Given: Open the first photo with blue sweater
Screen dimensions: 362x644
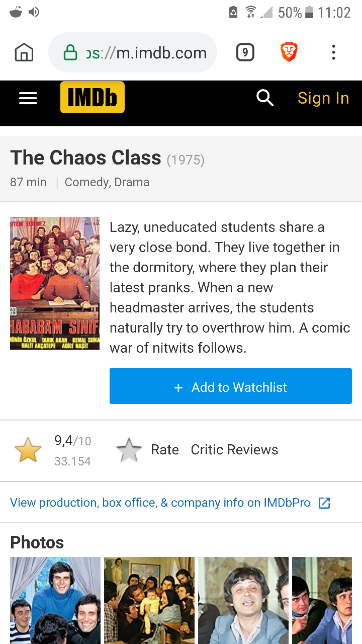Looking at the screenshot, I should 55,600.
